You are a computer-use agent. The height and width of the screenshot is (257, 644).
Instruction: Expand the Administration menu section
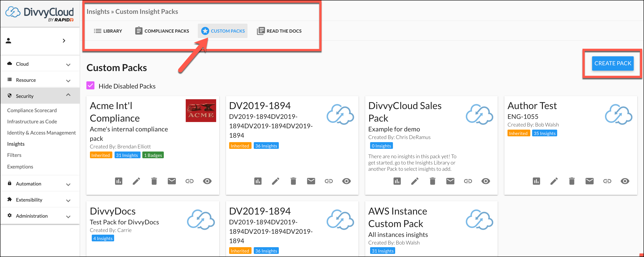click(40, 216)
